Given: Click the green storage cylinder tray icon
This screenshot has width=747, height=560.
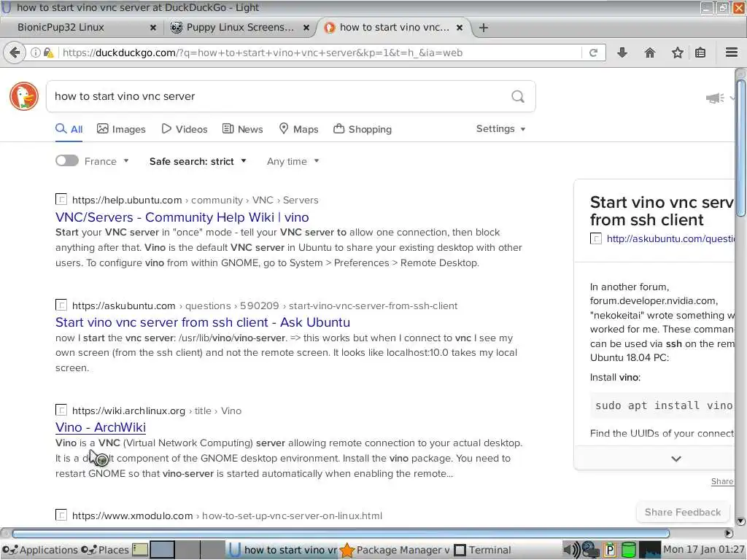Looking at the screenshot, I should (629, 550).
